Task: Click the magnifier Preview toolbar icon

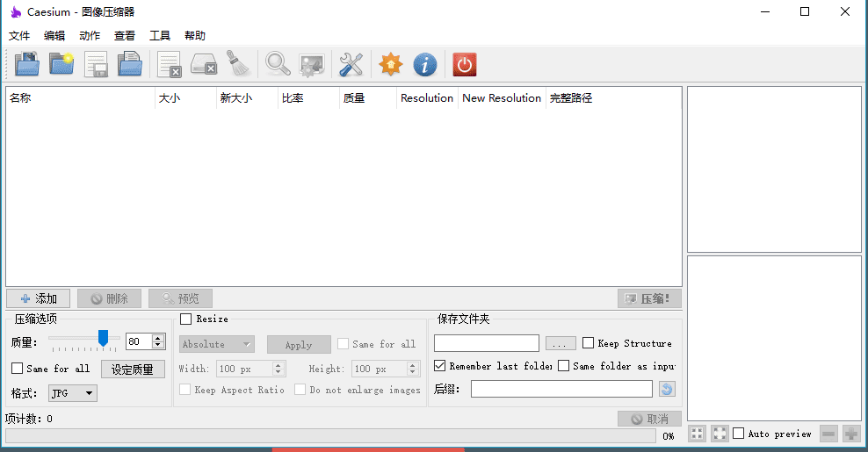Action: click(278, 64)
